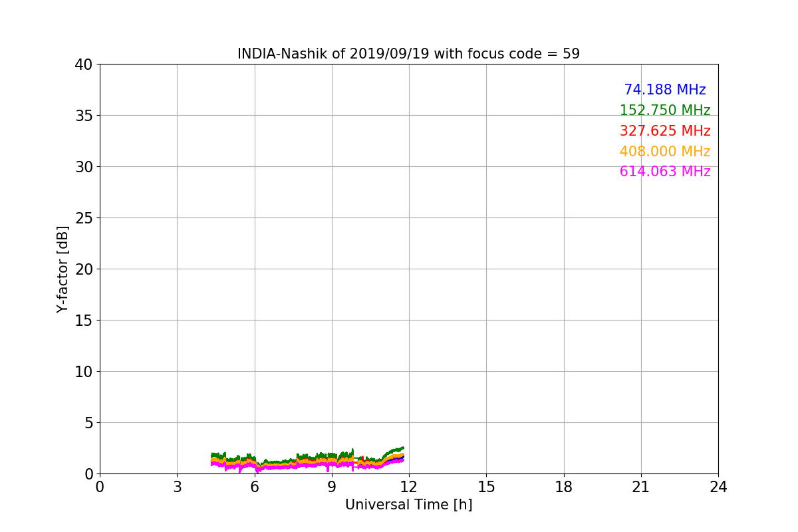Click x-axis tick label 6

point(254,487)
